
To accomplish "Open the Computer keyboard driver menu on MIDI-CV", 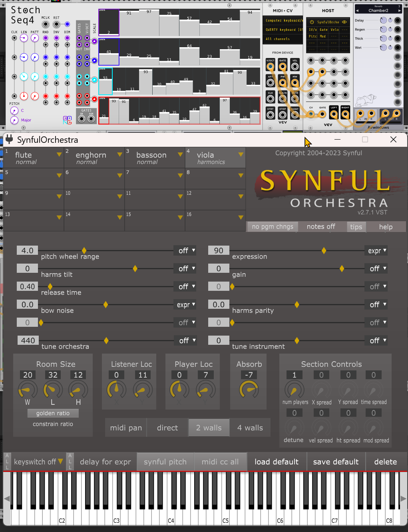I will [283, 20].
